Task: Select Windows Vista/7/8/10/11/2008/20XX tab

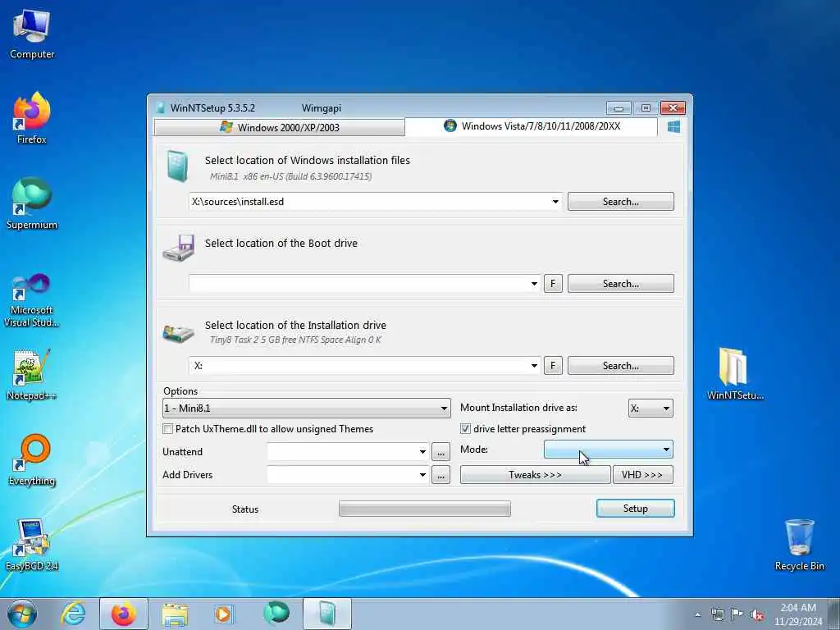Action: click(x=531, y=126)
